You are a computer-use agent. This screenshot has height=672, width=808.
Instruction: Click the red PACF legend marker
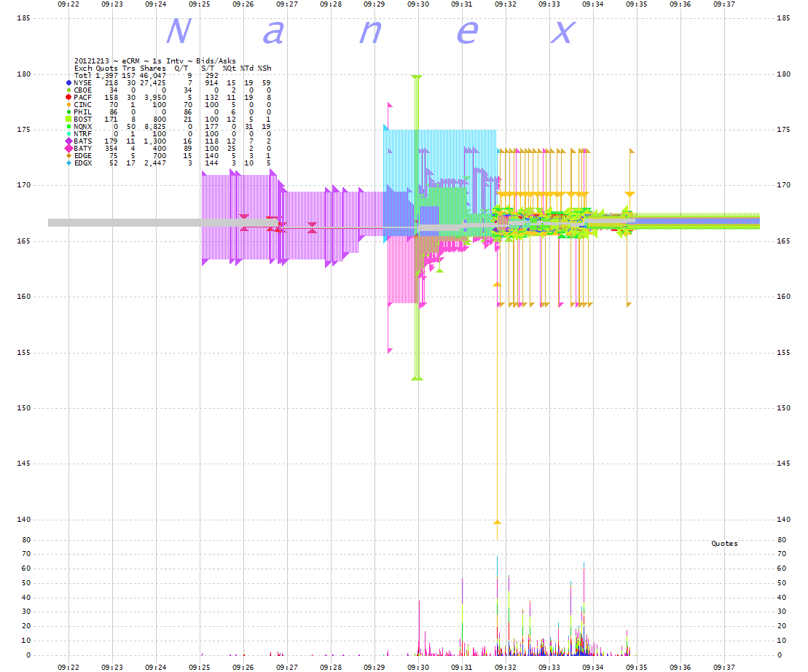pyautogui.click(x=68, y=98)
